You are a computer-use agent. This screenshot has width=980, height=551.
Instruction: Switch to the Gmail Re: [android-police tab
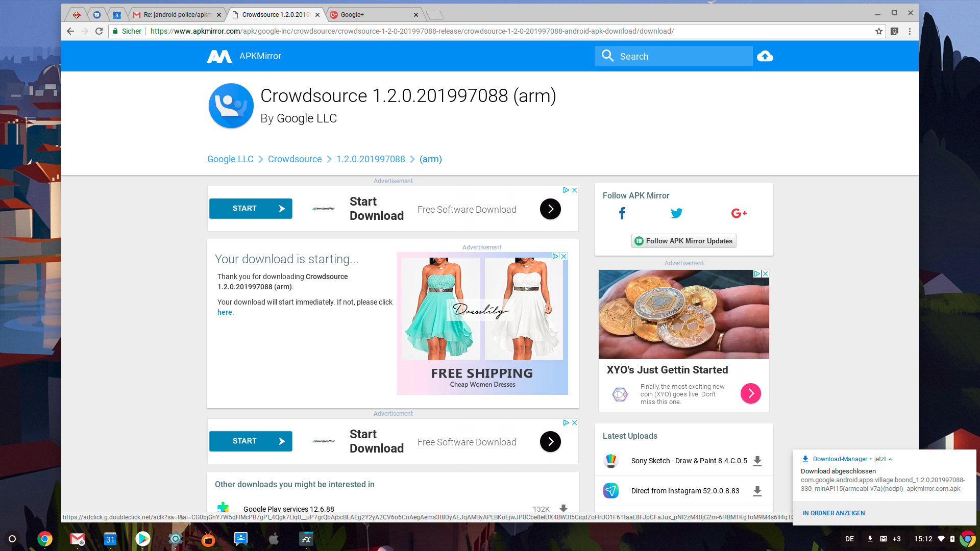177,15
